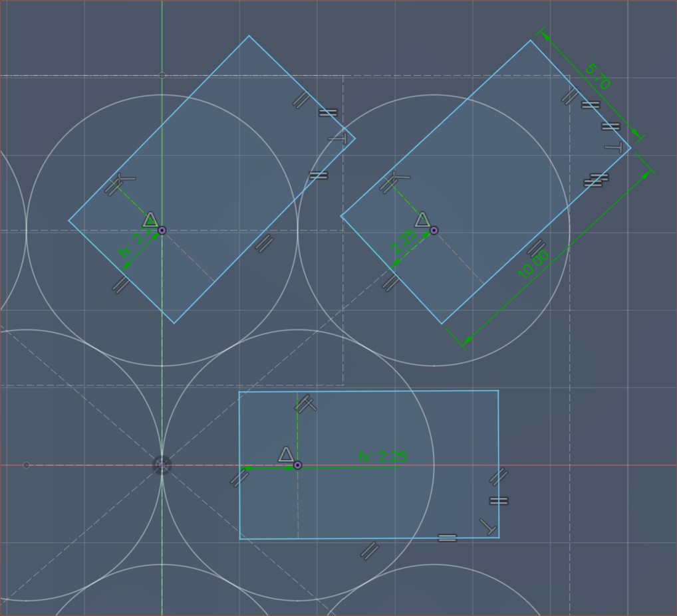Image resolution: width=677 pixels, height=616 pixels.
Task: Click the sketch origin point where the axes cross
Action: (x=162, y=465)
